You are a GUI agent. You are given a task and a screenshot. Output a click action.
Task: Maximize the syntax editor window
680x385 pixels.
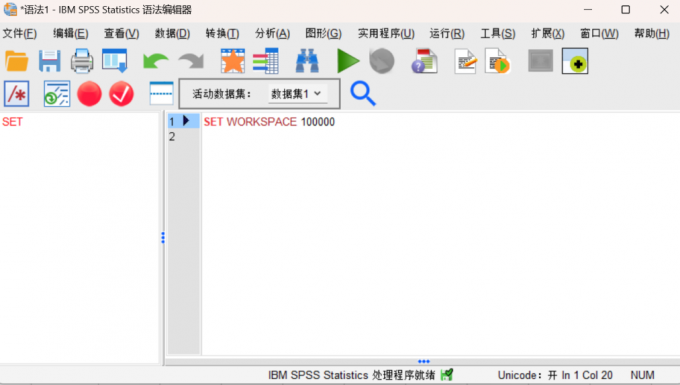click(625, 10)
